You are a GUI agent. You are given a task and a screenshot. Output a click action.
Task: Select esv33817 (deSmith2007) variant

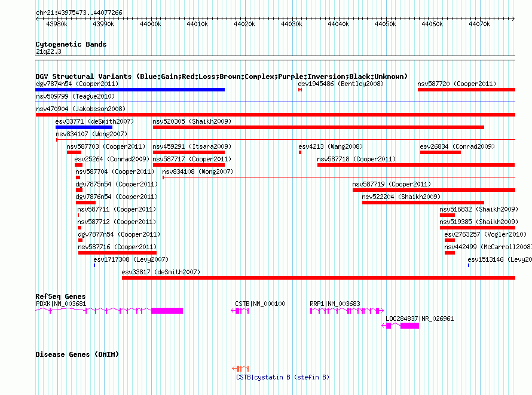(x=161, y=272)
